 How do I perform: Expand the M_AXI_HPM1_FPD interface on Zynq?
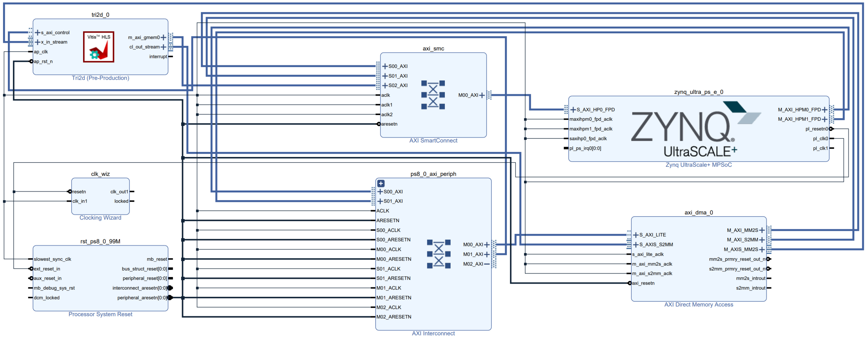tap(825, 119)
